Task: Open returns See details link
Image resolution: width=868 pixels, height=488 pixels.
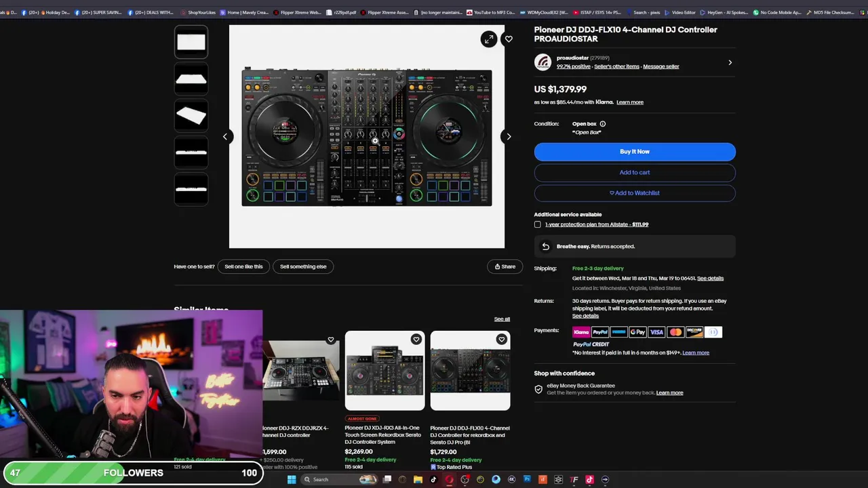Action: point(585,316)
